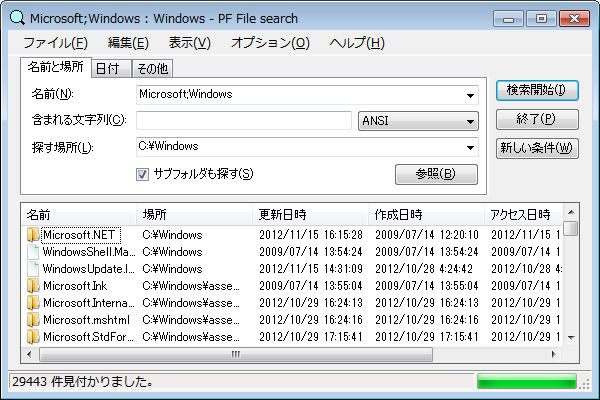Click the Microsoft.NET folder icon
This screenshot has height=400, width=600.
pos(33,235)
